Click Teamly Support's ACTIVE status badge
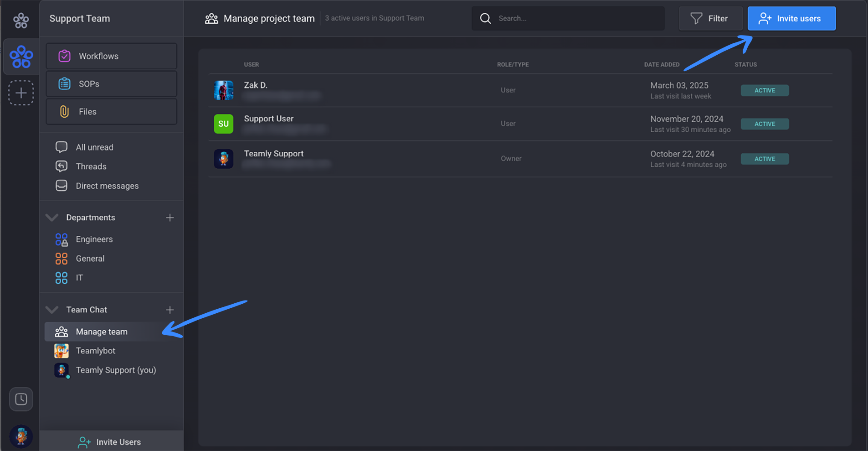The image size is (868, 451). (x=765, y=159)
